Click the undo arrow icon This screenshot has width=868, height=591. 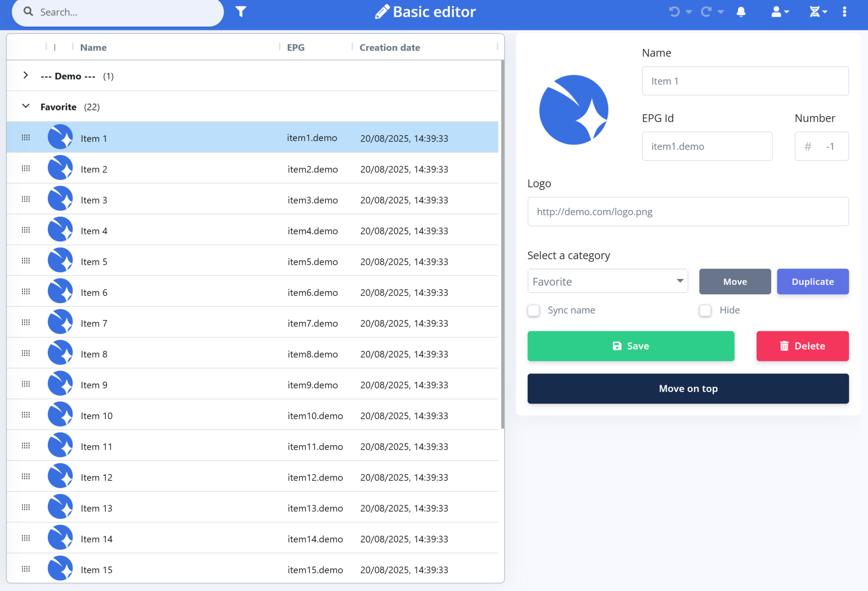(674, 12)
